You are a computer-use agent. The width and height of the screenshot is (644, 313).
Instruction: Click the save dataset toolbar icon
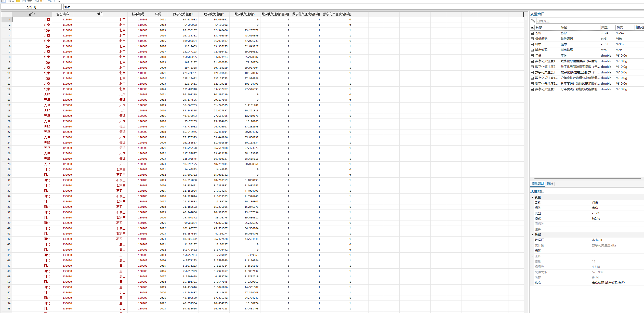pyautogui.click(x=24, y=1)
